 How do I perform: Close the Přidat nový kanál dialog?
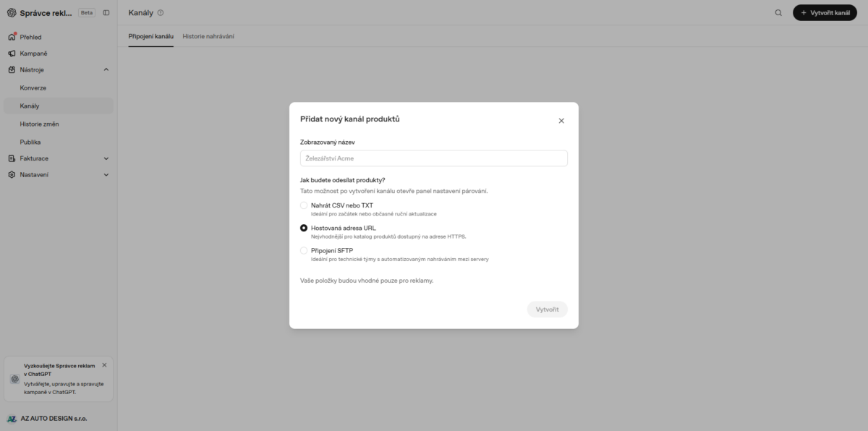pos(561,121)
